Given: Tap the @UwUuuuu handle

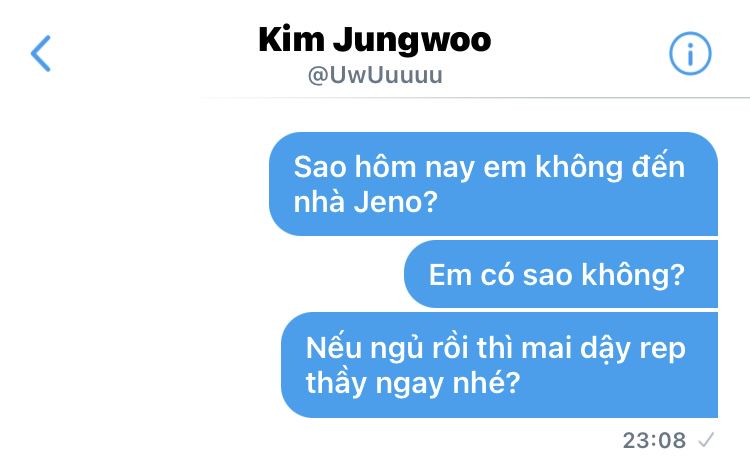Looking at the screenshot, I should click(375, 76).
